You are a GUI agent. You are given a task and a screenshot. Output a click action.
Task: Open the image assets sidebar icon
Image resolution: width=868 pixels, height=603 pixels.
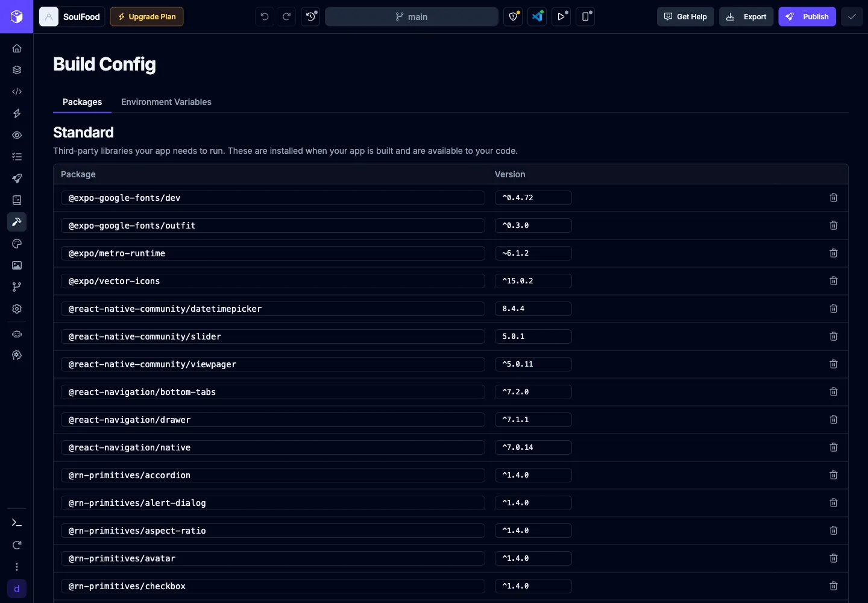tap(17, 265)
